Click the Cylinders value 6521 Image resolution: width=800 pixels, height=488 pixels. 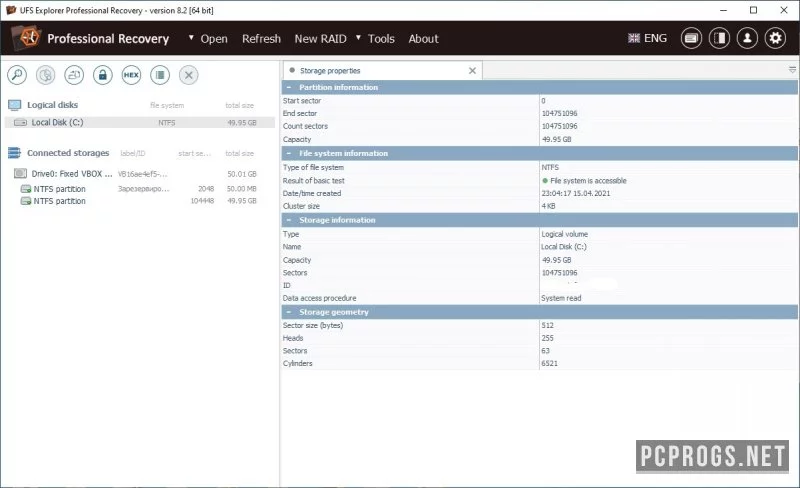pyautogui.click(x=549, y=363)
